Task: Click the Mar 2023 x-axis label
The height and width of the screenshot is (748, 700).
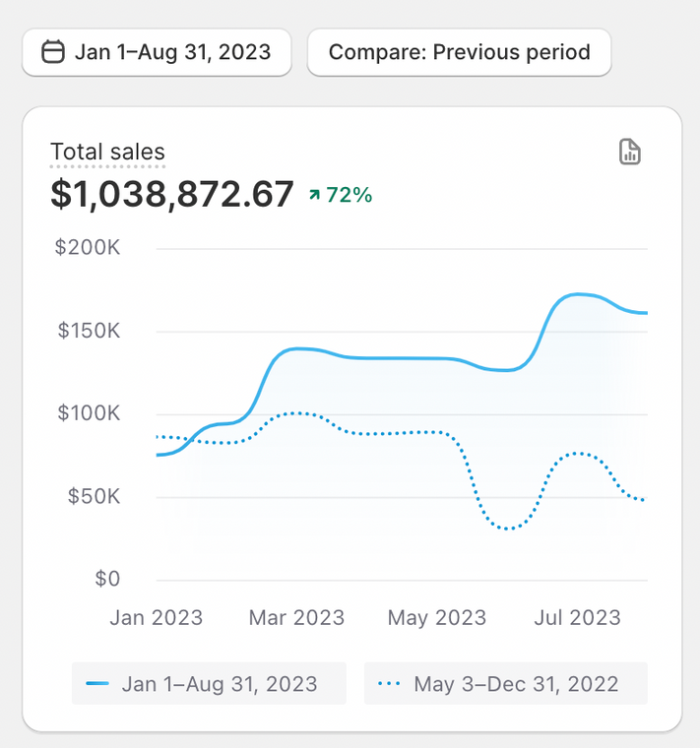Action: coord(296,618)
